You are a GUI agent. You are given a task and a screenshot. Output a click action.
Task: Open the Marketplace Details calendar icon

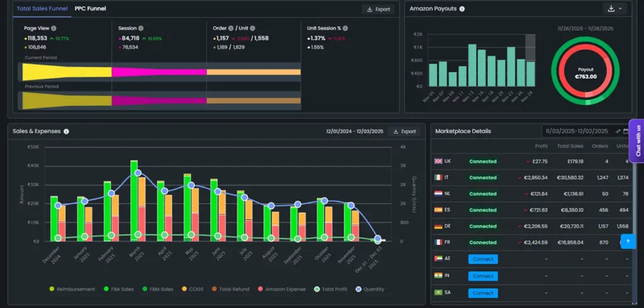pyautogui.click(x=626, y=131)
